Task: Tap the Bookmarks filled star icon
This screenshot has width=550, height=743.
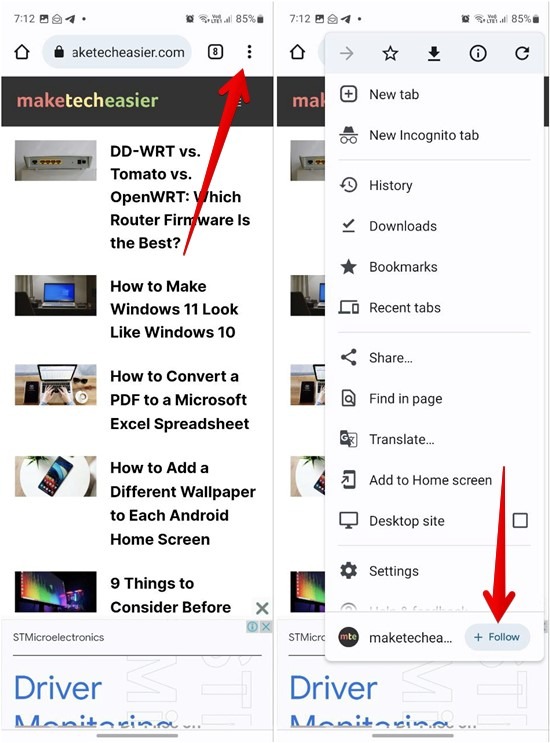Action: (349, 266)
